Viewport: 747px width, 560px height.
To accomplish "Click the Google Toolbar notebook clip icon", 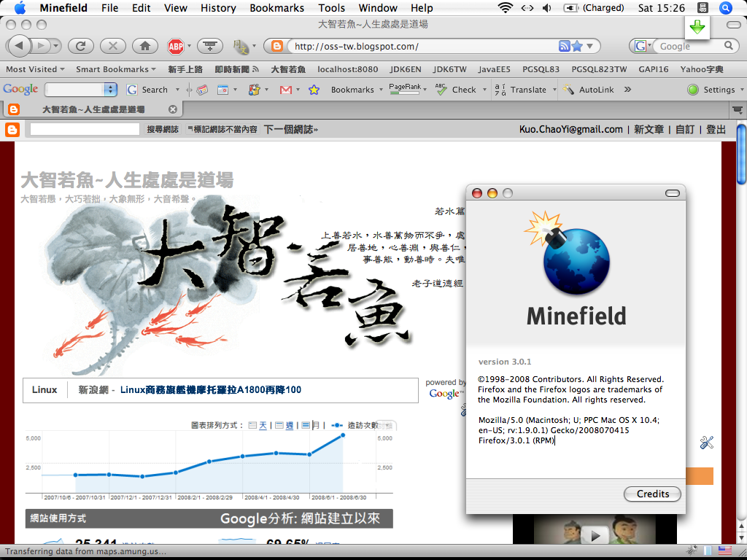I will 255,90.
